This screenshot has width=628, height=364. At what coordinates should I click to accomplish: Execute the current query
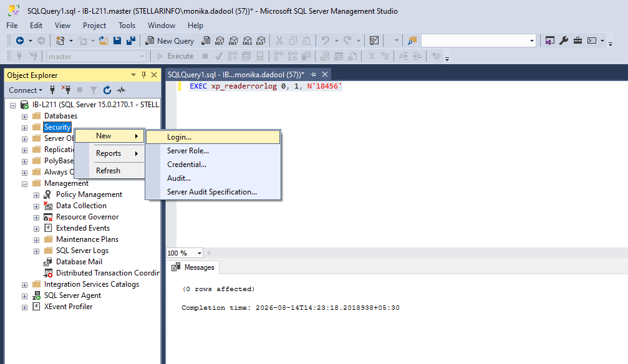tap(175, 56)
